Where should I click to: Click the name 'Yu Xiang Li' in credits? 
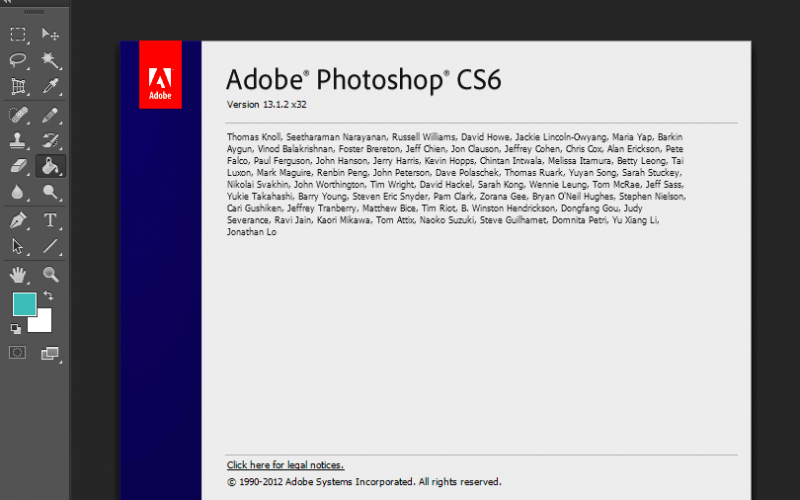[635, 220]
